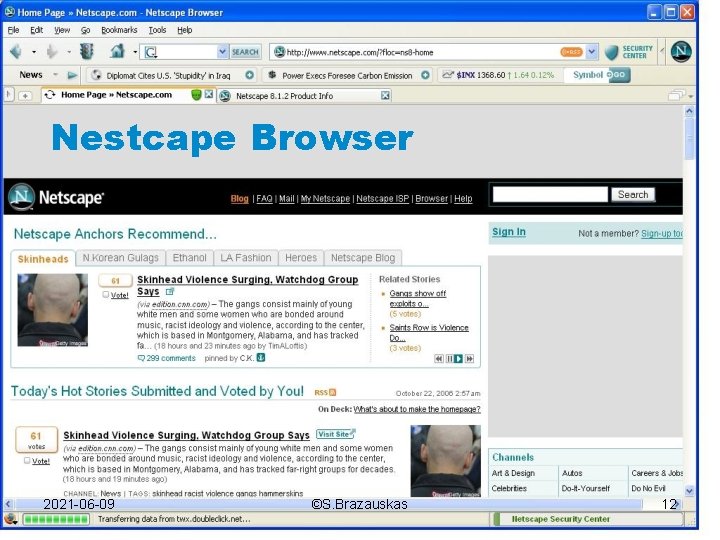Image resolution: width=720 pixels, height=540 pixels.
Task: Play the anchor stories slideshow
Action: tap(458, 359)
